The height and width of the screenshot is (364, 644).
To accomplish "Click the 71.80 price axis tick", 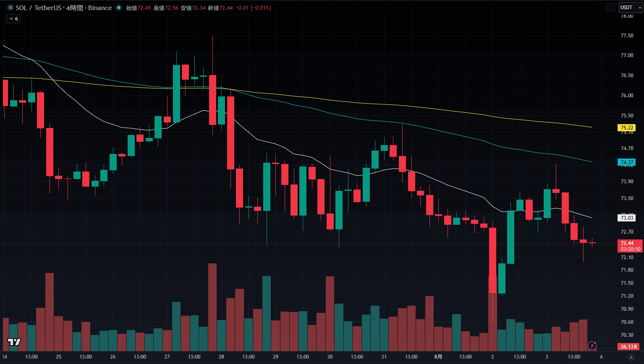I will point(627,270).
